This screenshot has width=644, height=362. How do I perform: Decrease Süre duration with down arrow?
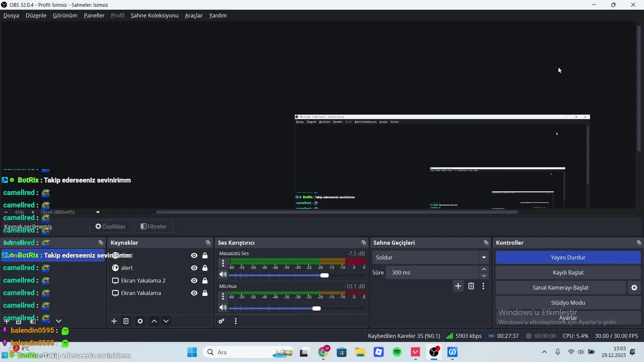(x=484, y=276)
